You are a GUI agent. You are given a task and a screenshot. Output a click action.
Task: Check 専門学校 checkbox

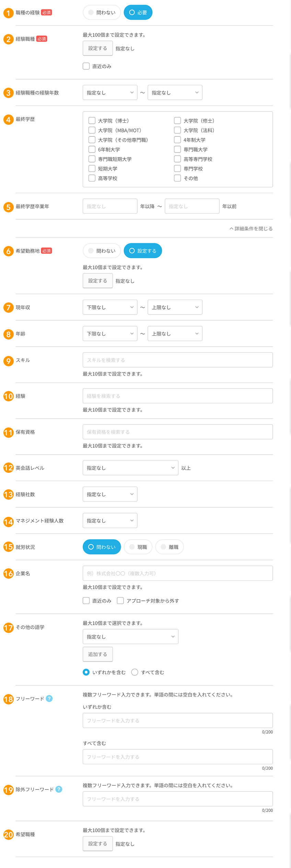click(177, 169)
